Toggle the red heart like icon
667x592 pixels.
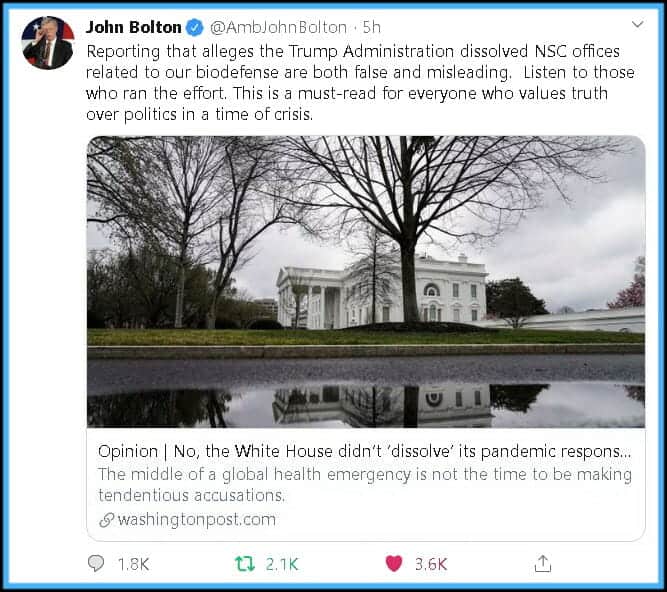click(393, 564)
